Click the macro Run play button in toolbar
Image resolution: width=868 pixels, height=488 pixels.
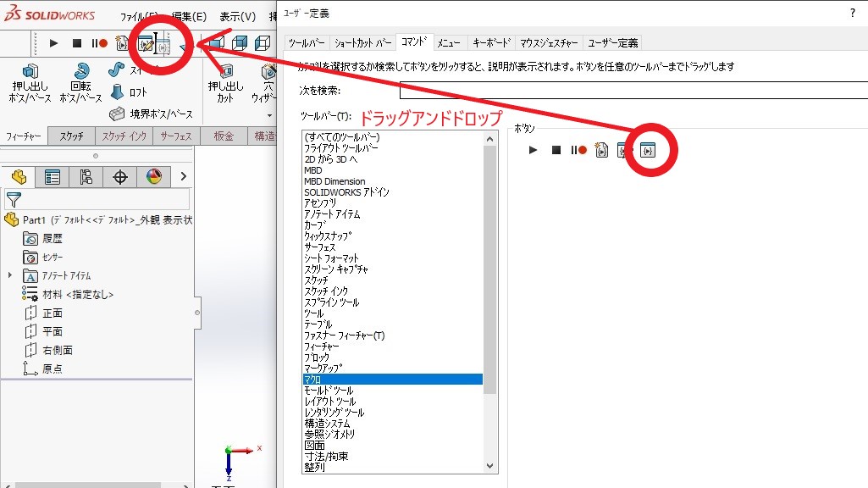(53, 42)
